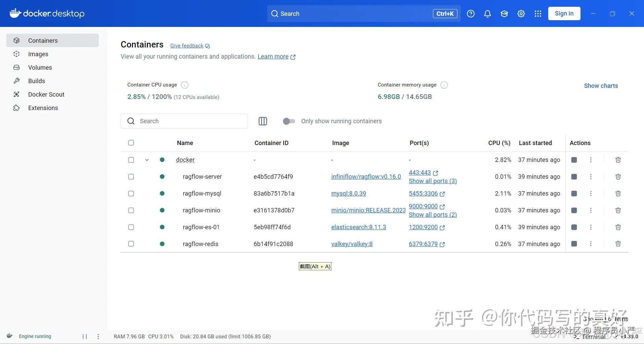
Task: Show all ports for ragflow-server
Action: pos(433,181)
